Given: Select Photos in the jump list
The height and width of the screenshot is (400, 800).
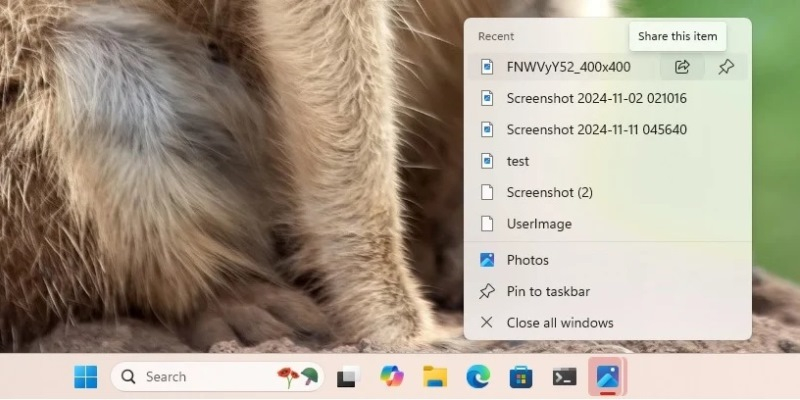Looking at the screenshot, I should click(527, 260).
